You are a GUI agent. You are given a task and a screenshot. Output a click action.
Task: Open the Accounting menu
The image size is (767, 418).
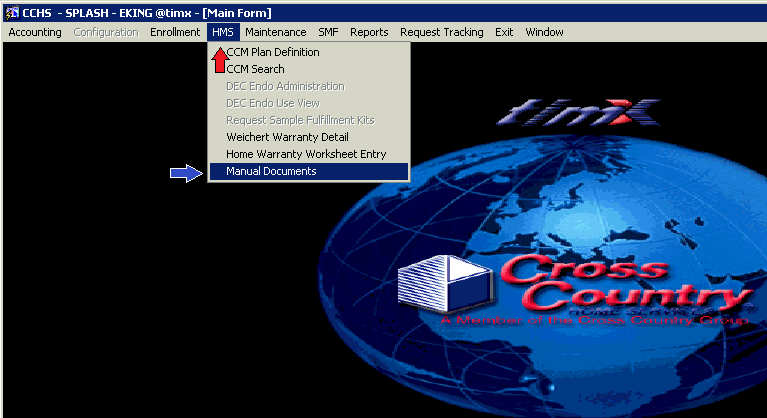click(35, 32)
